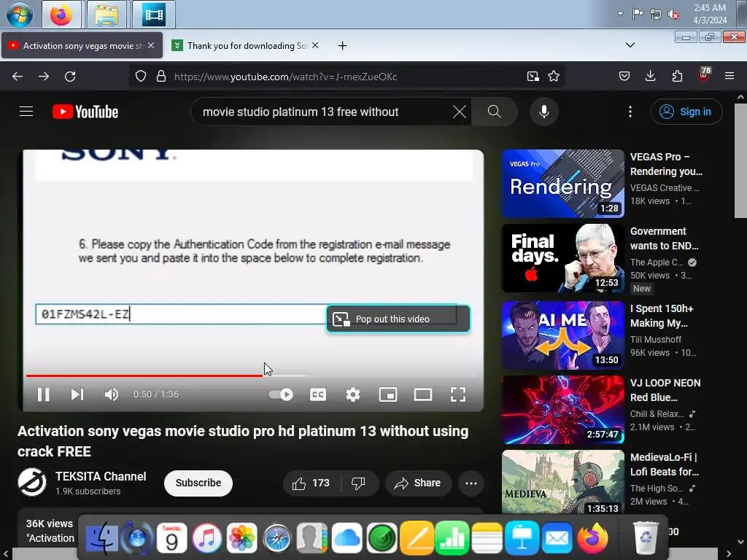This screenshot has height=560, width=747.
Task: Like this video with 173 likes
Action: point(312,483)
